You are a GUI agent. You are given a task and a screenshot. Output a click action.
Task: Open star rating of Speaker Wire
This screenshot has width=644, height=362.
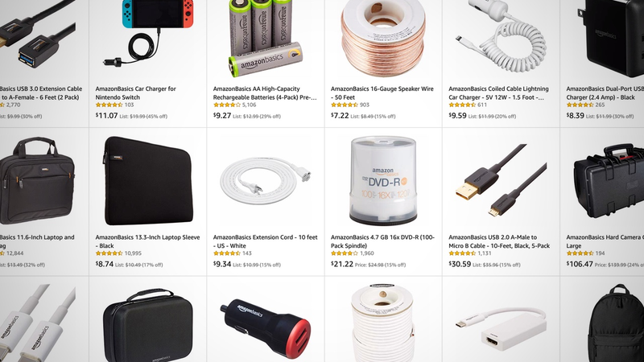tap(345, 105)
